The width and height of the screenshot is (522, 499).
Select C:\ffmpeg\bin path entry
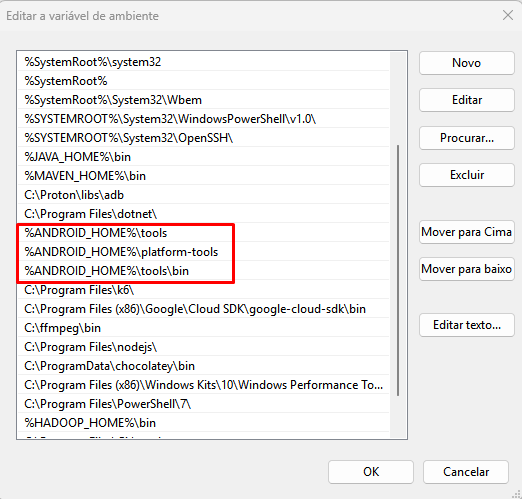click(x=203, y=328)
